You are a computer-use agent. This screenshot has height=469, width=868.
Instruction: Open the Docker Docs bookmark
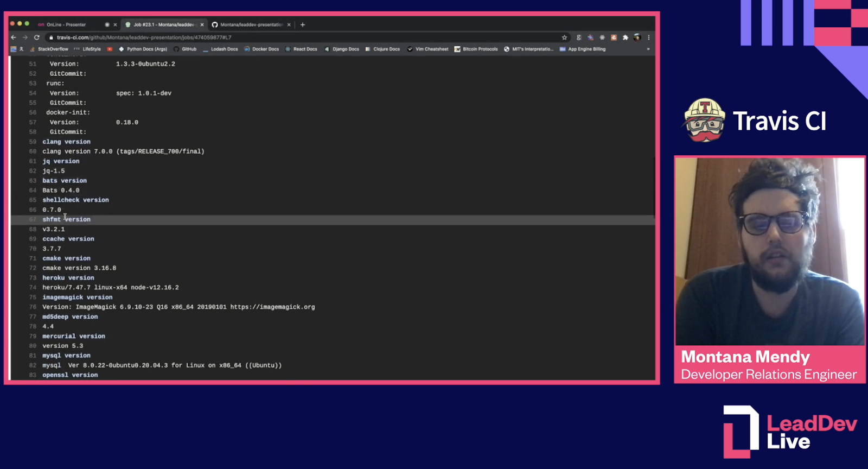261,49
